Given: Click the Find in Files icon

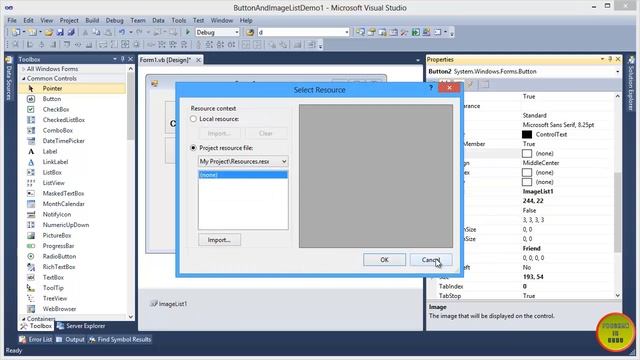Looking at the screenshot, I should coord(250,32).
